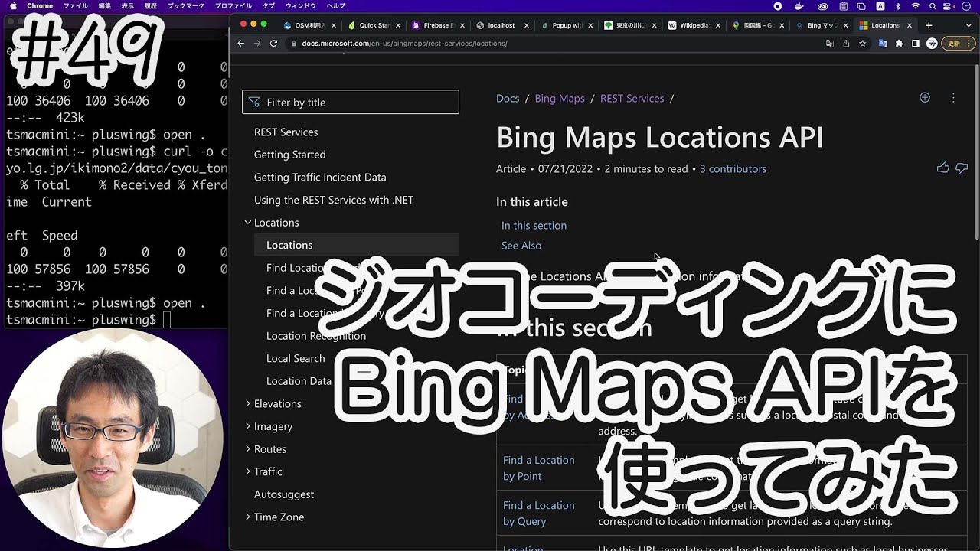Screen dimensions: 980x551
Task: Click the Chrome profile avatar icon
Action: click(x=932, y=44)
